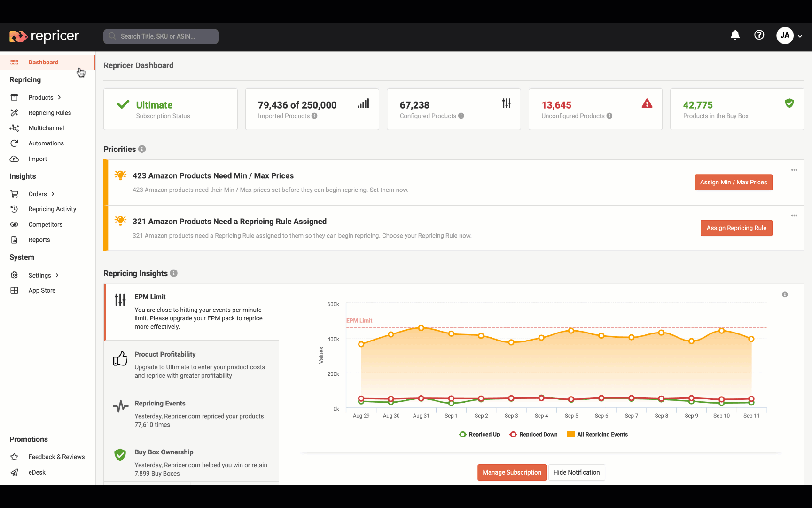This screenshot has height=508, width=812.
Task: Click the Configured Products info icon
Action: 461,116
